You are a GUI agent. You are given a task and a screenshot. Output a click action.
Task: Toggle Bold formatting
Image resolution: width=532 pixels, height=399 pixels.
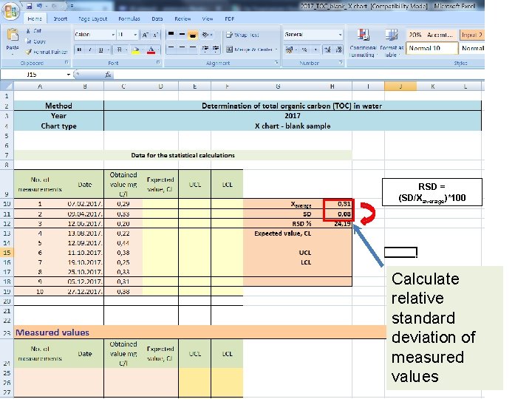[x=79, y=50]
